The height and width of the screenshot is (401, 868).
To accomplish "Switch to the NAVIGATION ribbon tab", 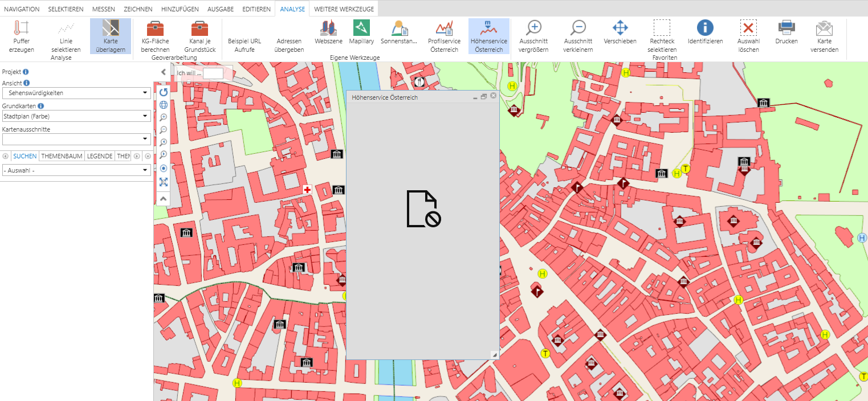I will click(x=22, y=9).
